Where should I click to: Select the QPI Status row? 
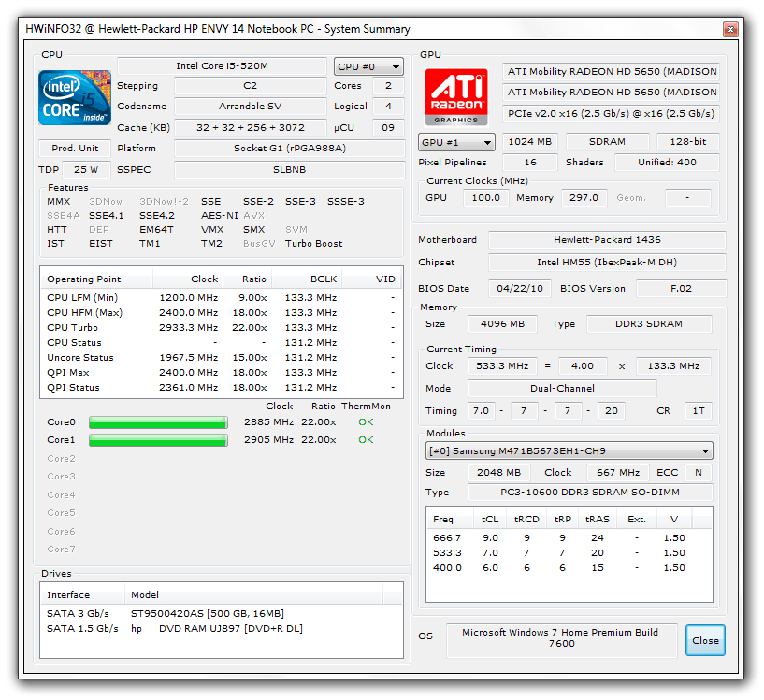(222, 388)
